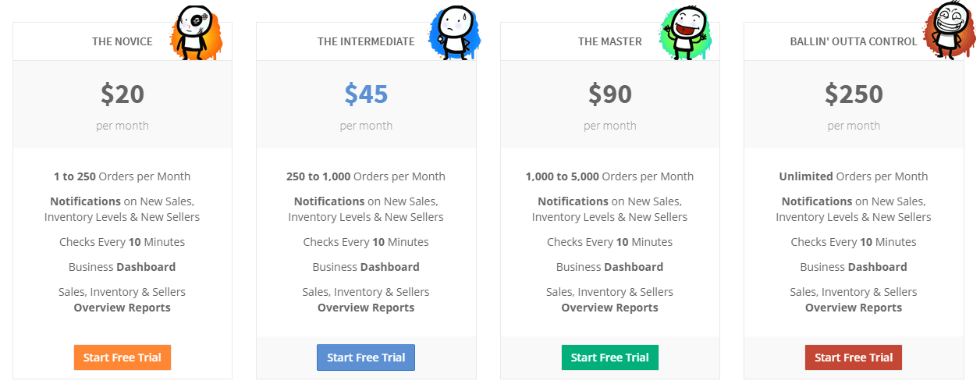Click 'Unlimited Orders per Month' text
This screenshot has width=980, height=388.
click(x=854, y=176)
